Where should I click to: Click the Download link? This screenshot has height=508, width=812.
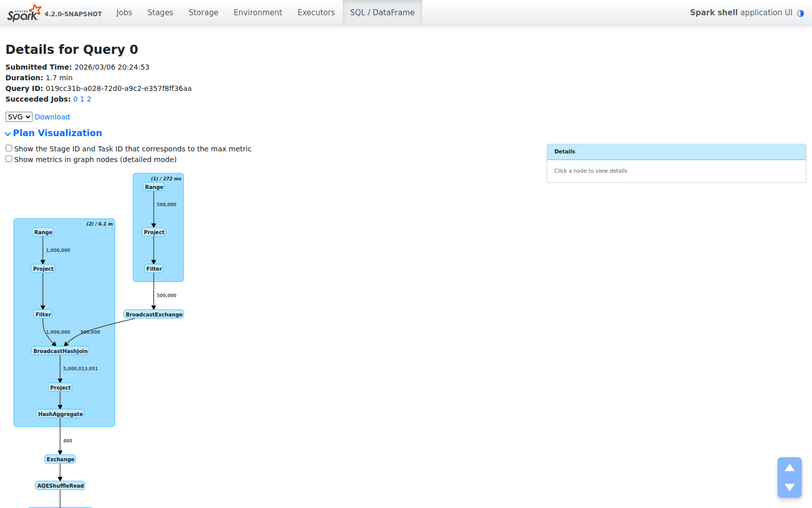[x=52, y=117]
